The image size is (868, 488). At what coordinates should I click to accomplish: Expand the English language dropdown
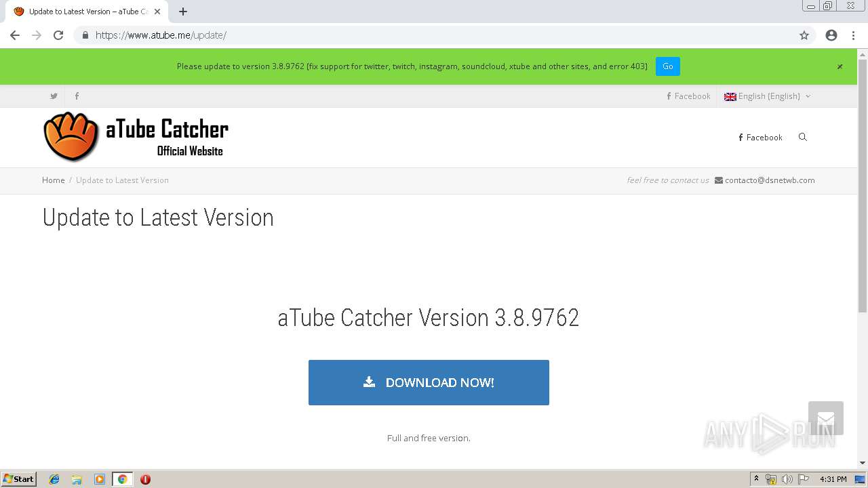[x=767, y=96]
